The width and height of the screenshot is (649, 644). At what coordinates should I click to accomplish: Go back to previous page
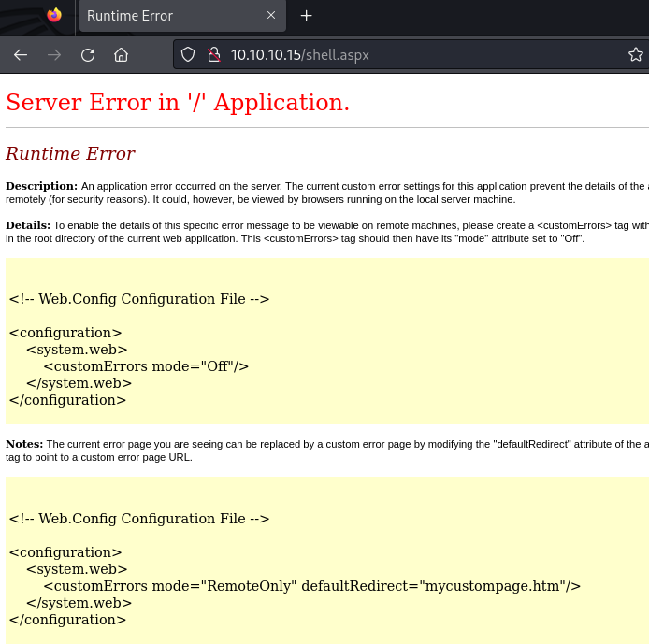21,54
